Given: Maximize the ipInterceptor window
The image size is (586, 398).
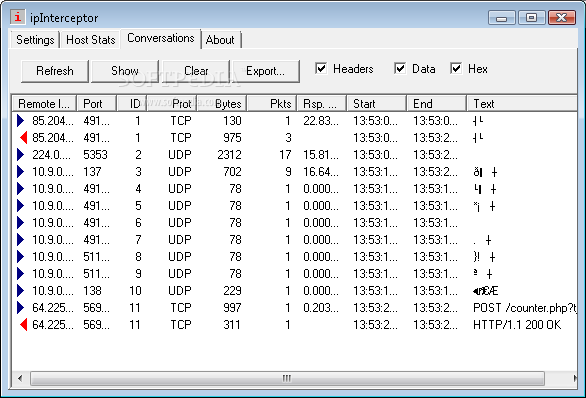Looking at the screenshot, I should 531,17.
